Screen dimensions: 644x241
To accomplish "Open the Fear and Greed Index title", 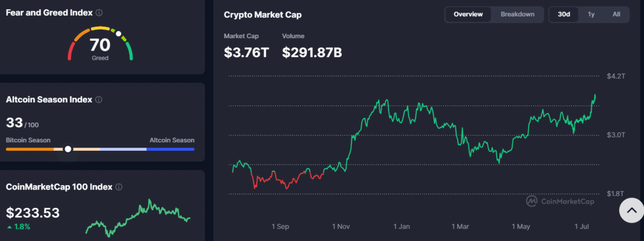I will pyautogui.click(x=49, y=12).
